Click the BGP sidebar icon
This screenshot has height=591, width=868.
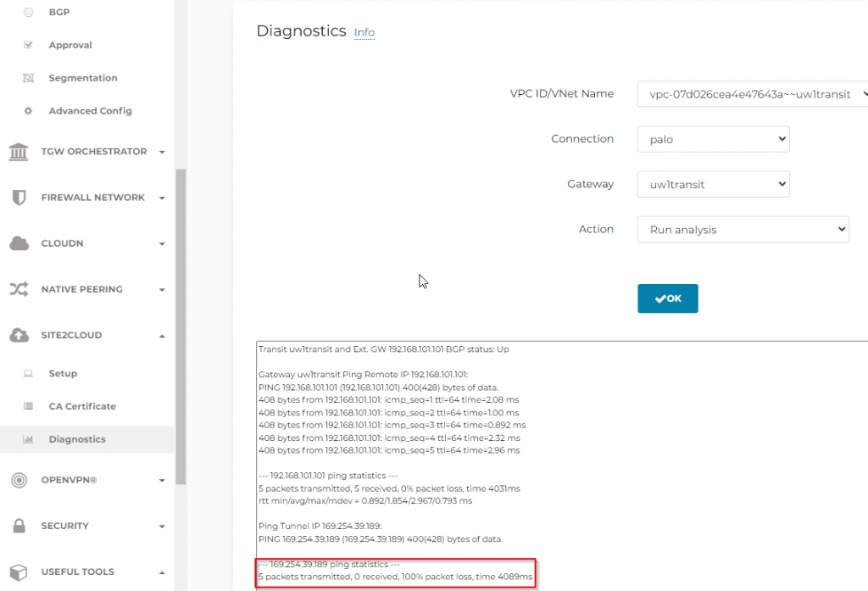tap(28, 12)
